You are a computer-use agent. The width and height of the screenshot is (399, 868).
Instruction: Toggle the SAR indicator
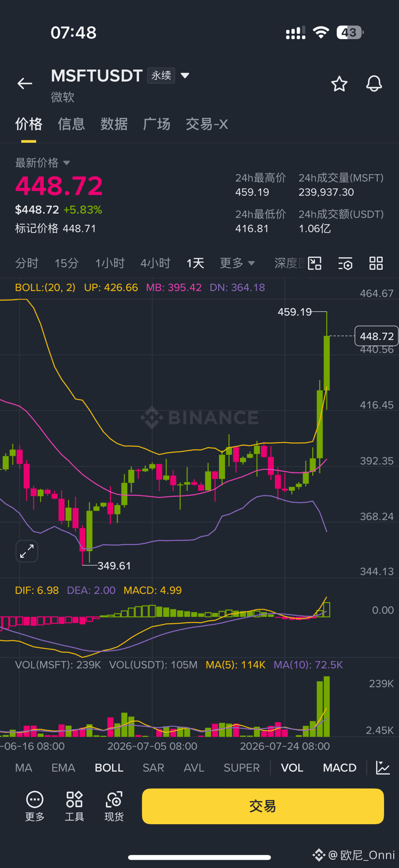coord(153,768)
